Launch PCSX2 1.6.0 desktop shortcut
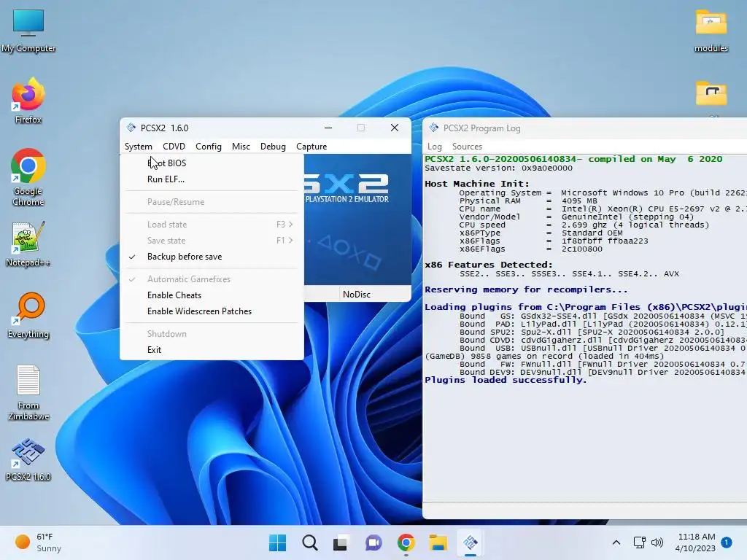The width and height of the screenshot is (747, 560). pyautogui.click(x=28, y=459)
